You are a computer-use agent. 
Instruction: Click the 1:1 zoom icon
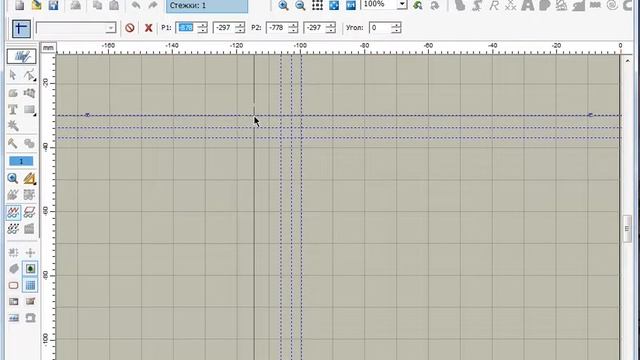pyautogui.click(x=351, y=5)
